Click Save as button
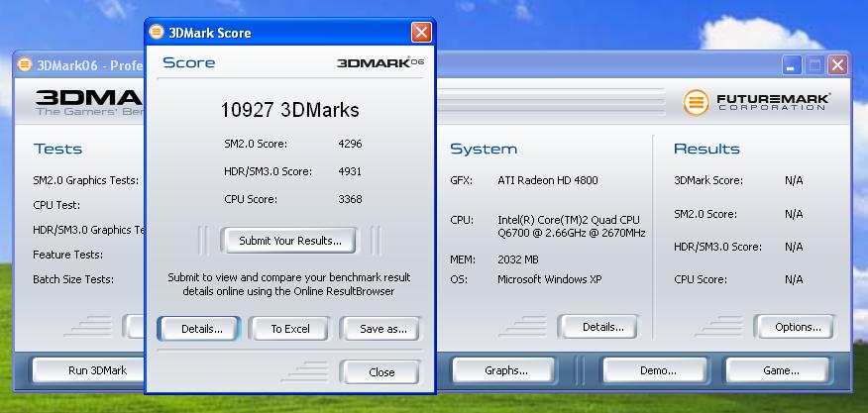Screen dimensions: 868x413 pyautogui.click(x=382, y=329)
